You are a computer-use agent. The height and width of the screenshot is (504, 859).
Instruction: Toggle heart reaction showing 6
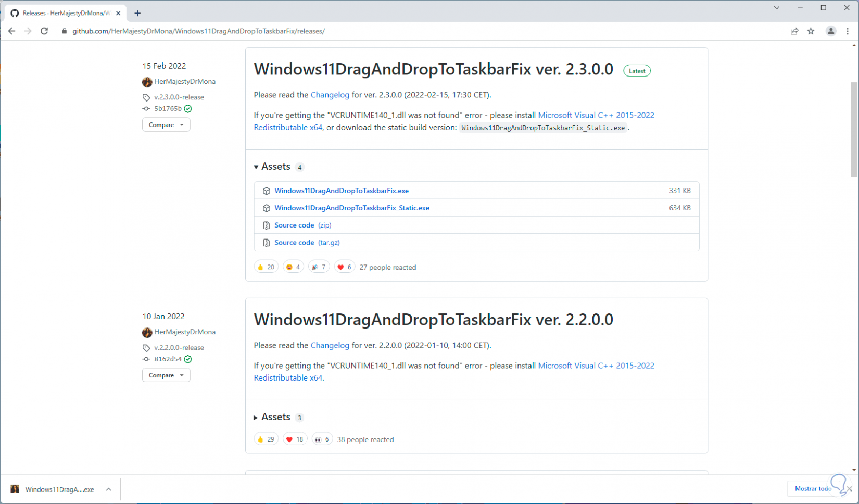coord(345,267)
